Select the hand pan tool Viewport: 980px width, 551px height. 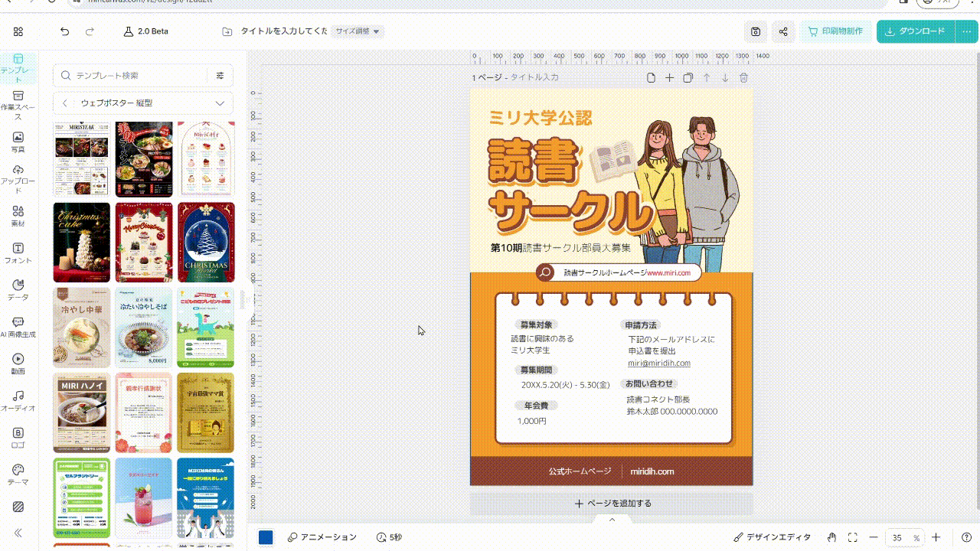coord(831,537)
